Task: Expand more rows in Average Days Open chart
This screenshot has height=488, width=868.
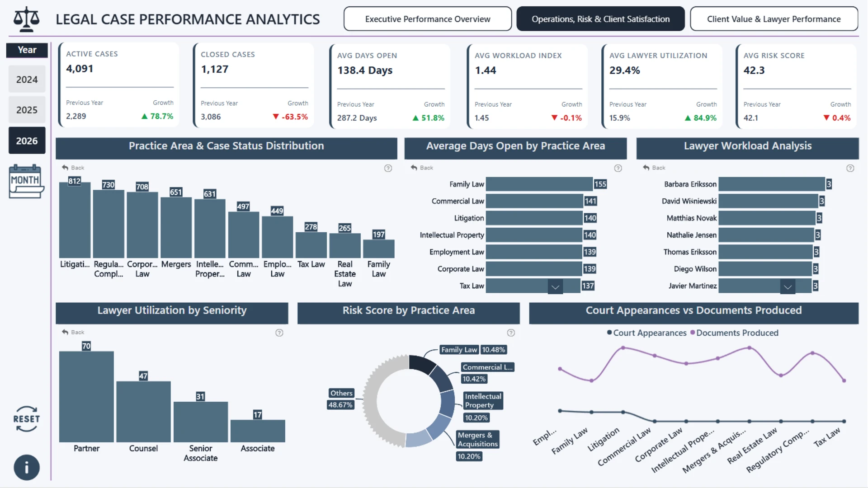Action: point(555,286)
